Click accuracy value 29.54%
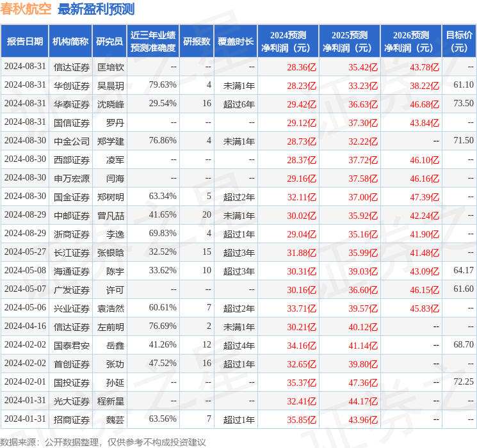Screen dimensions: 477x448 163,104
